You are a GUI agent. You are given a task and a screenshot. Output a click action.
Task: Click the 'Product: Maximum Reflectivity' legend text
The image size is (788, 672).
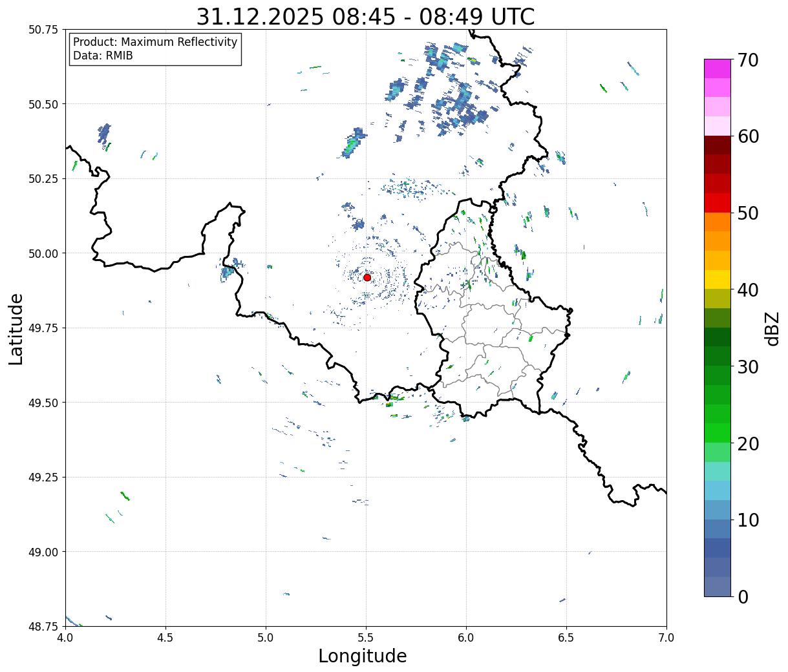pos(155,42)
